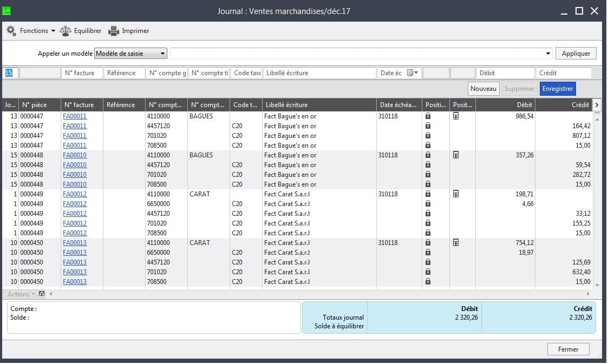
Task: Select the 986,54 debit amount cell
Action: point(505,116)
